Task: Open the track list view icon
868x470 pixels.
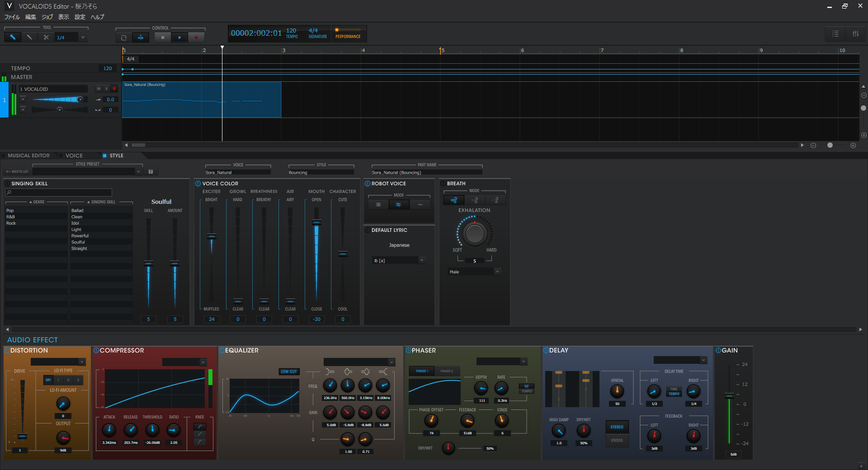Action: pos(835,34)
